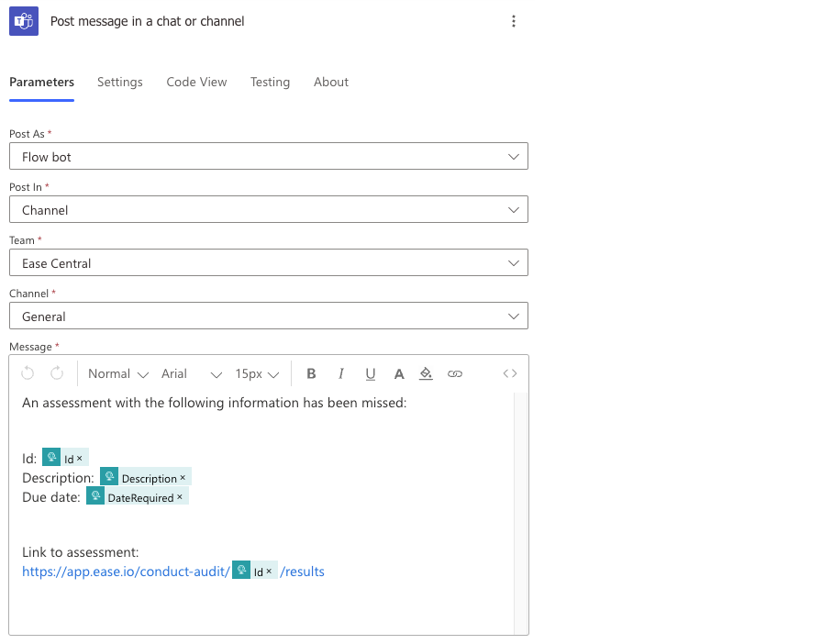Open the highlight color fill tool
The height and width of the screenshot is (644, 833).
click(426, 373)
